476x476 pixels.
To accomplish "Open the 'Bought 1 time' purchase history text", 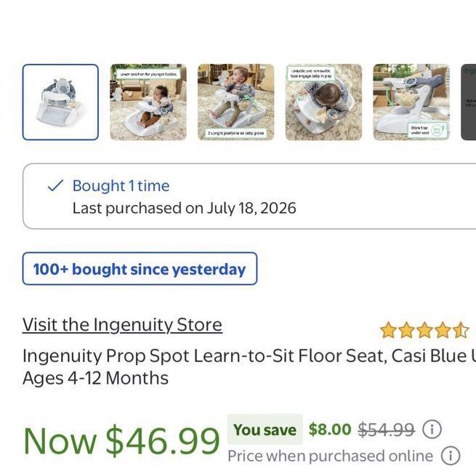I will click(x=121, y=185).
